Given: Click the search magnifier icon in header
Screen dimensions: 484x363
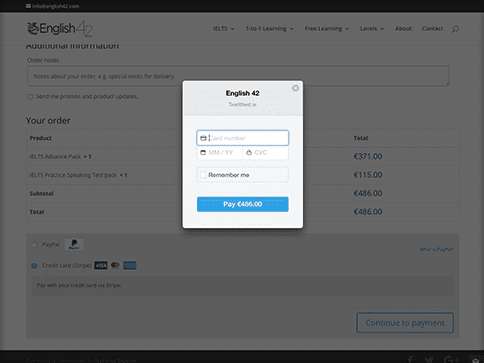Looking at the screenshot, I should pos(455,29).
